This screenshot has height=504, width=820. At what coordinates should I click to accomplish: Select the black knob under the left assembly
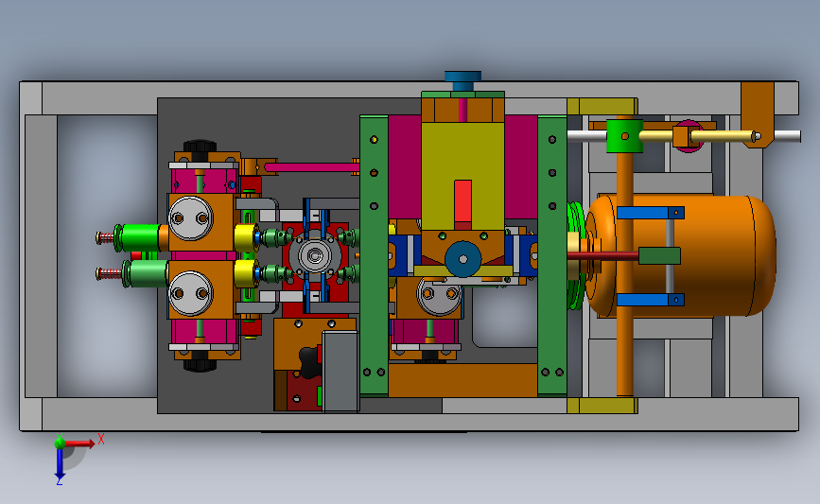[200, 364]
